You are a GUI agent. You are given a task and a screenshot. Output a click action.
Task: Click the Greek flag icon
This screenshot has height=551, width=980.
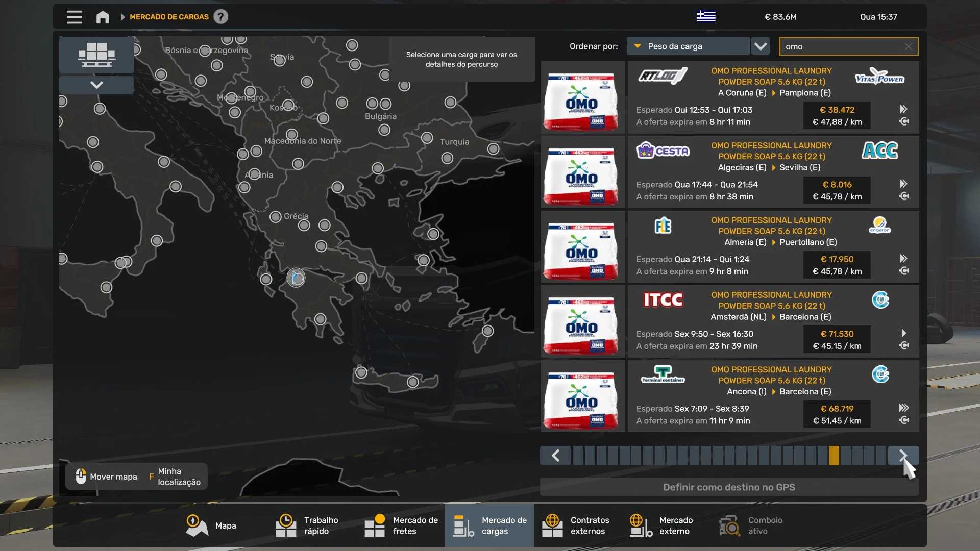click(x=706, y=16)
